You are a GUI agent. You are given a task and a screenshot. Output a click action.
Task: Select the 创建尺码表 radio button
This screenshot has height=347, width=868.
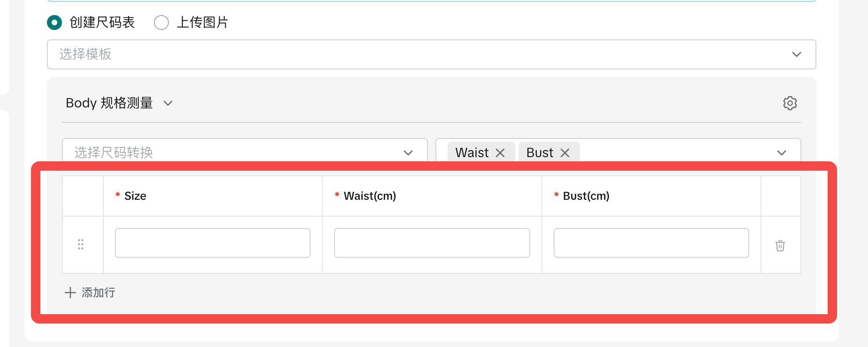54,23
